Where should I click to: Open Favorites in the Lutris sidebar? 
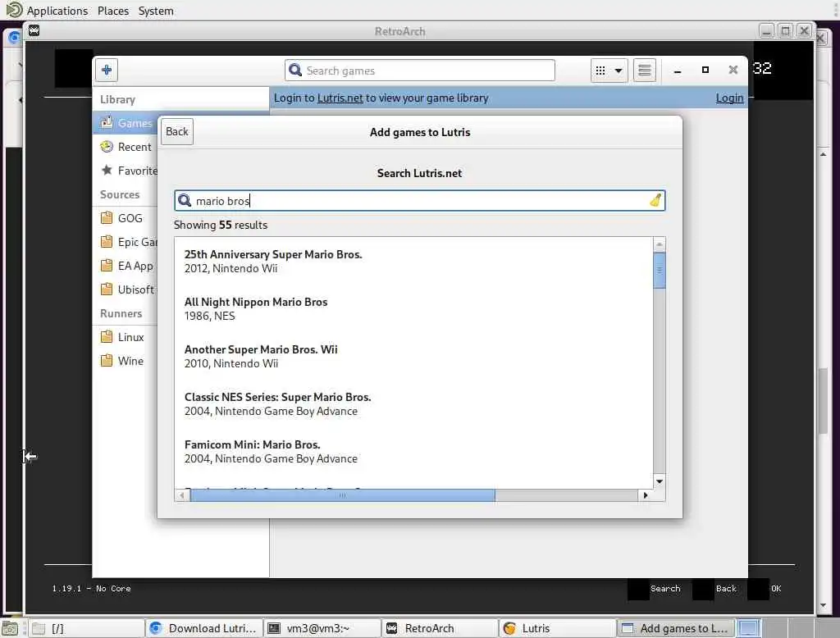(126, 171)
